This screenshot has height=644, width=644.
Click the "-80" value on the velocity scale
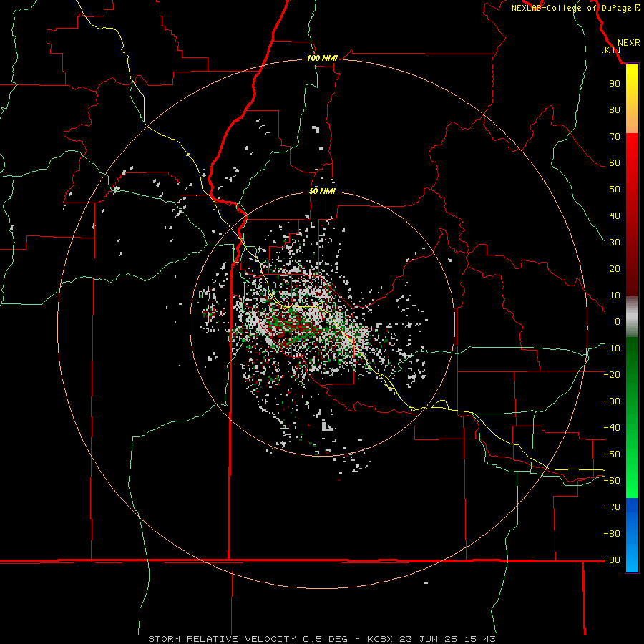click(x=612, y=534)
